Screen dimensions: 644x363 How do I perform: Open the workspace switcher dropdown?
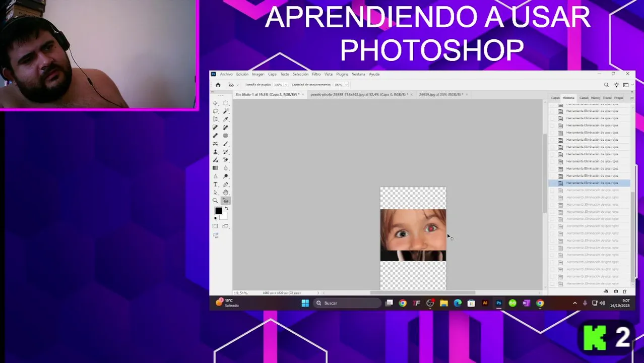coord(626,85)
